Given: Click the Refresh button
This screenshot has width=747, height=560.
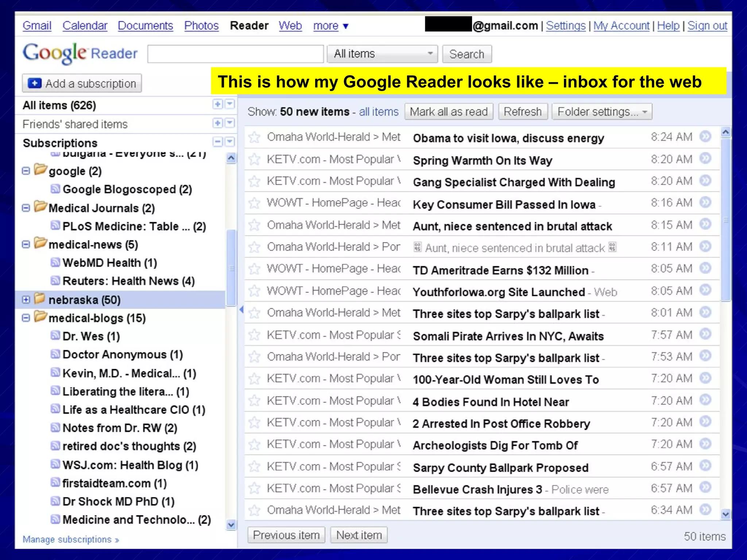Looking at the screenshot, I should pyautogui.click(x=523, y=112).
